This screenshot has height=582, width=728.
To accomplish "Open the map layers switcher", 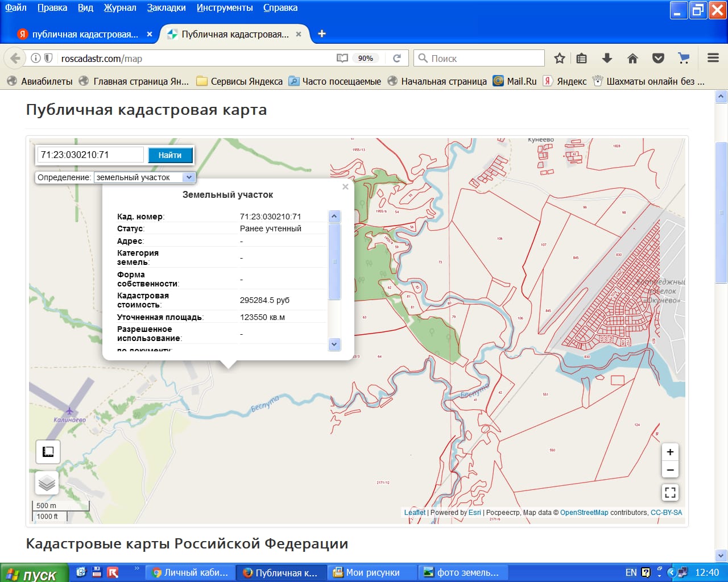I will (47, 483).
